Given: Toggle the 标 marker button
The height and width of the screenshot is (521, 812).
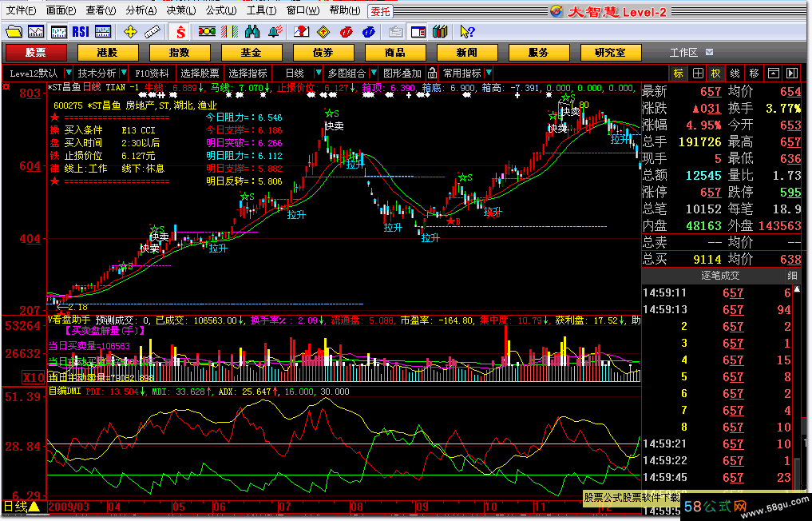Looking at the screenshot, I should coord(679,73).
